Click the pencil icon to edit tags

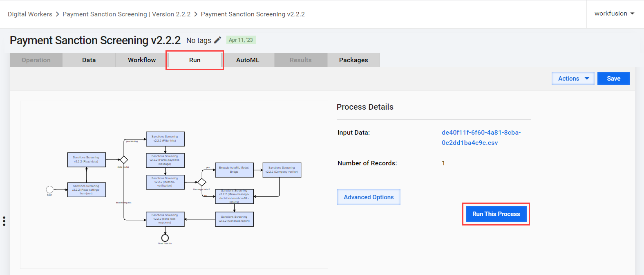click(x=218, y=40)
